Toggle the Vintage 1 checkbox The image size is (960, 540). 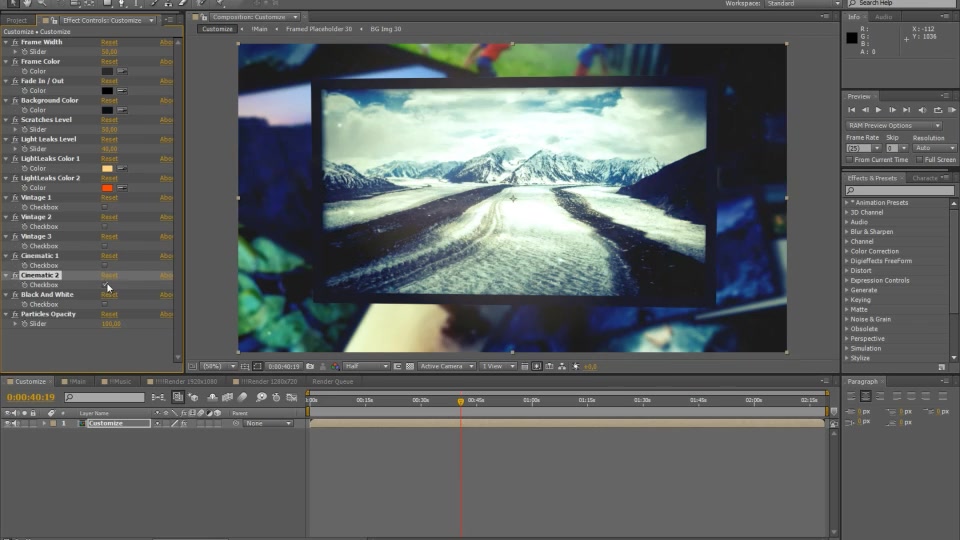(105, 207)
